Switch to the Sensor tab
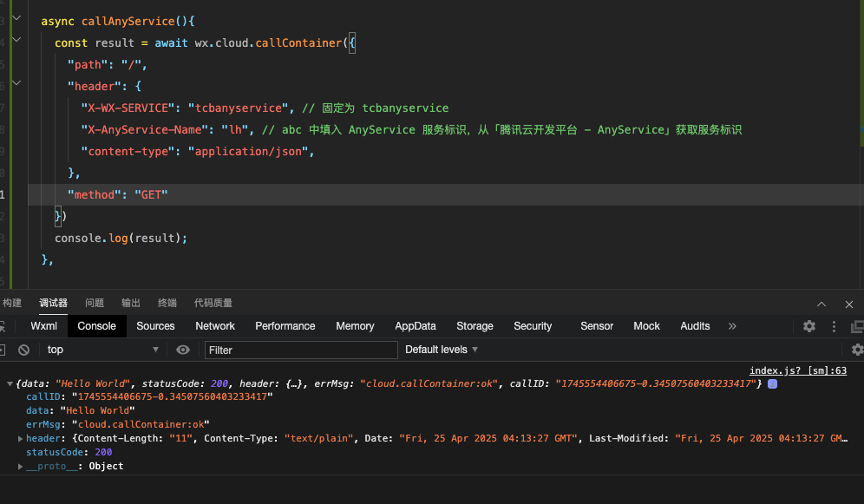Image resolution: width=864 pixels, height=504 pixels. pos(597,326)
